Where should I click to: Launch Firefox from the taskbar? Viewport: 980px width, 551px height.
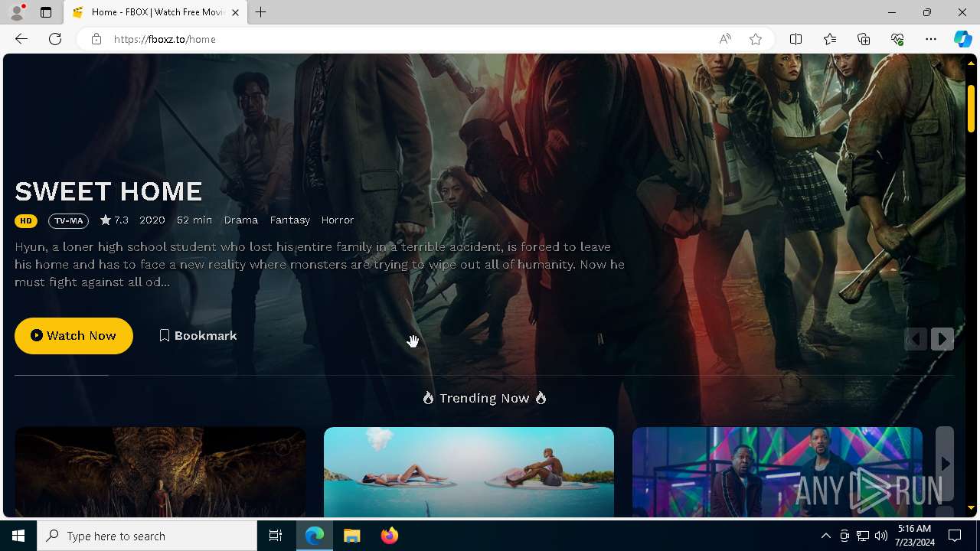390,536
